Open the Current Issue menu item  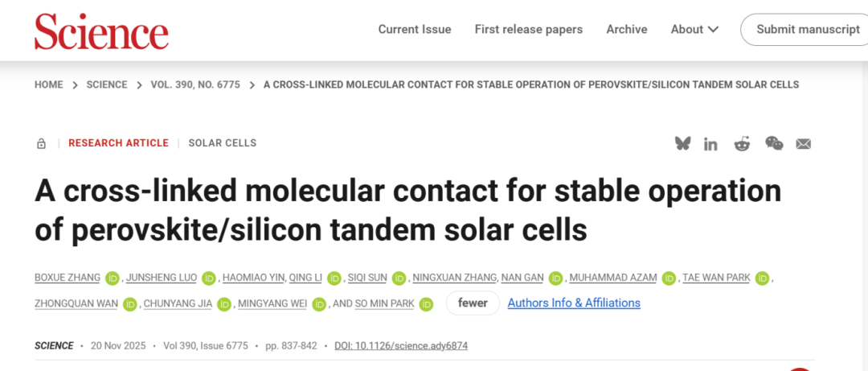tap(415, 29)
